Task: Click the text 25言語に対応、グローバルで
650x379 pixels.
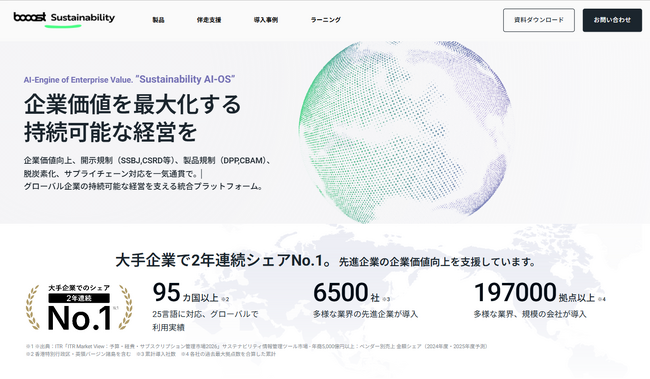Action: click(x=205, y=314)
